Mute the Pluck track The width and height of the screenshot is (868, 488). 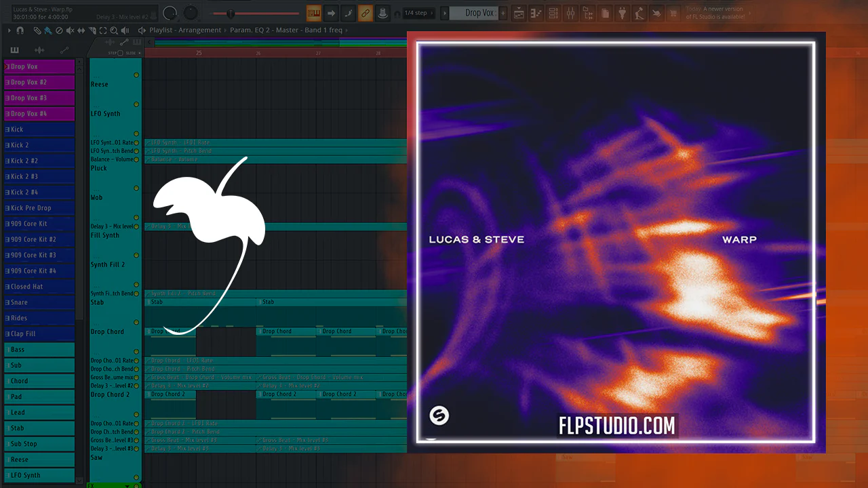(x=136, y=188)
